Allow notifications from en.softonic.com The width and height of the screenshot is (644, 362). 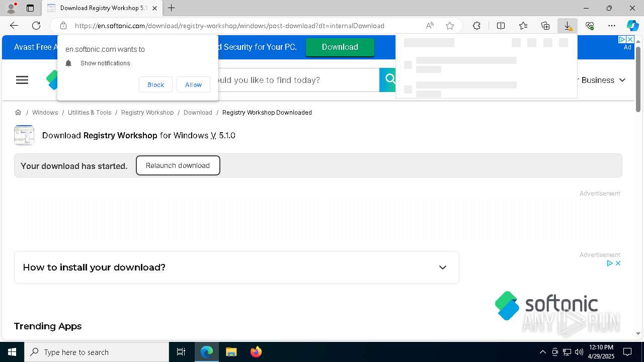click(193, 84)
